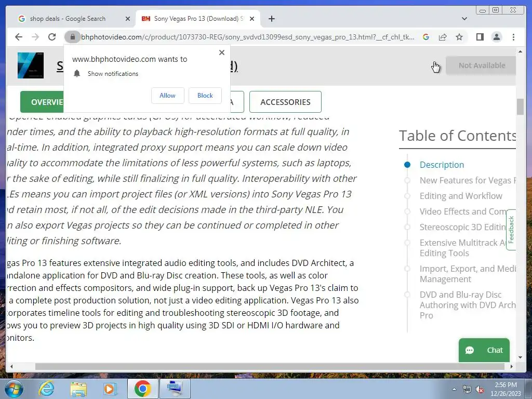Block notifications from bhphotovideo.com
This screenshot has height=399, width=532.
click(x=205, y=96)
